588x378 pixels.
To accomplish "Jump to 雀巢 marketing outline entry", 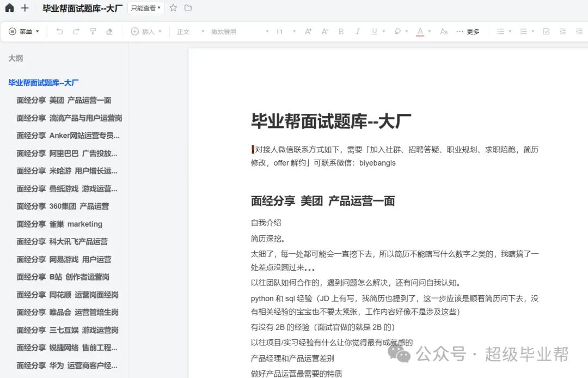I will click(59, 224).
